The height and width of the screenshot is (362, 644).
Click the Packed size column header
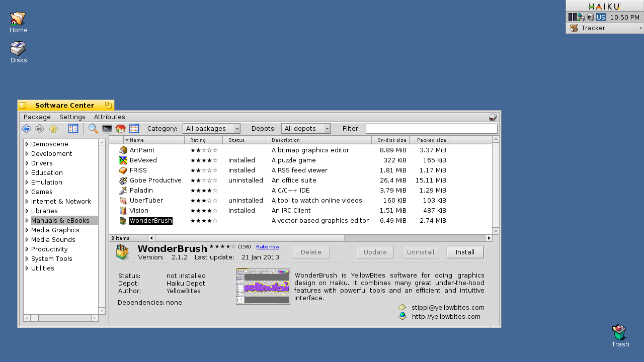pos(429,140)
